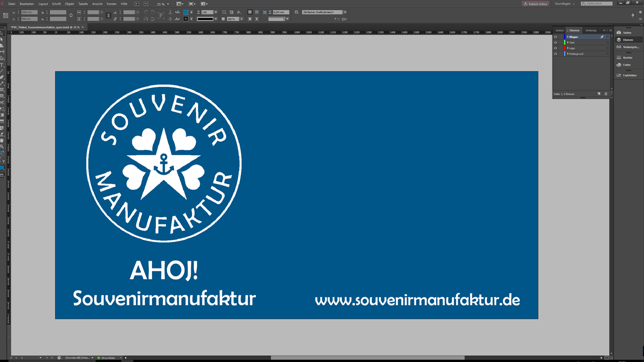Open the Tabelle menu
Image resolution: width=644 pixels, height=362 pixels.
[83, 4]
